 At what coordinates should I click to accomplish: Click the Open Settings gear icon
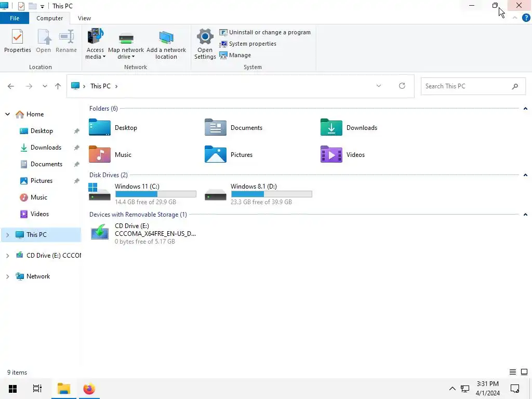[205, 37]
